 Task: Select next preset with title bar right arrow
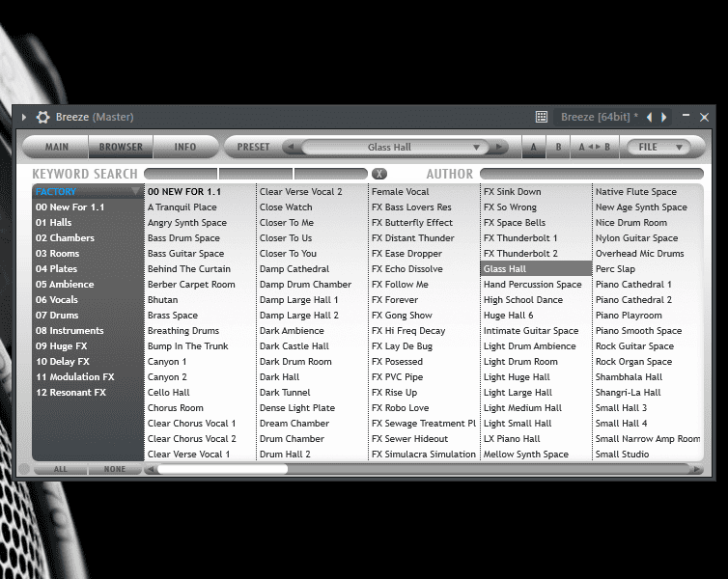[x=664, y=118]
